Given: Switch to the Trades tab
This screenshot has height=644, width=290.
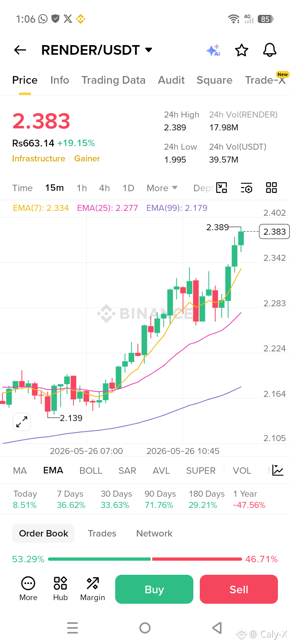Looking at the screenshot, I should 102,533.
